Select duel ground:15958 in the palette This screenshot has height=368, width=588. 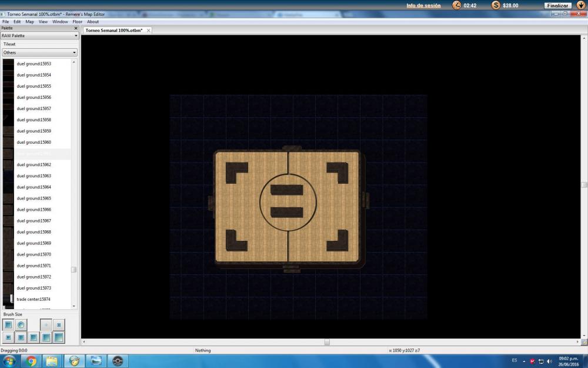tap(36, 120)
